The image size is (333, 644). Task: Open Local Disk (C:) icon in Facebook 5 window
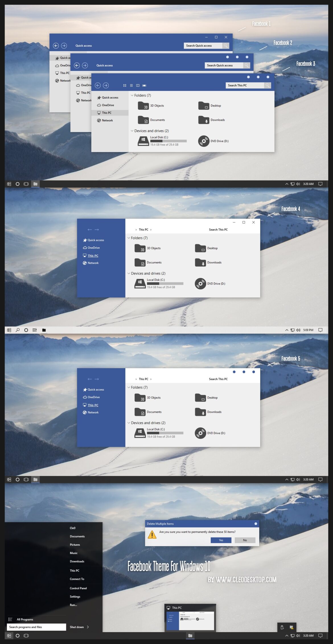(x=140, y=433)
